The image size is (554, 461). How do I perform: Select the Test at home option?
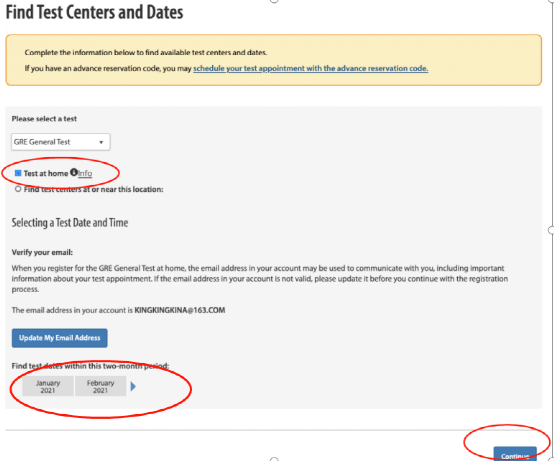point(18,173)
